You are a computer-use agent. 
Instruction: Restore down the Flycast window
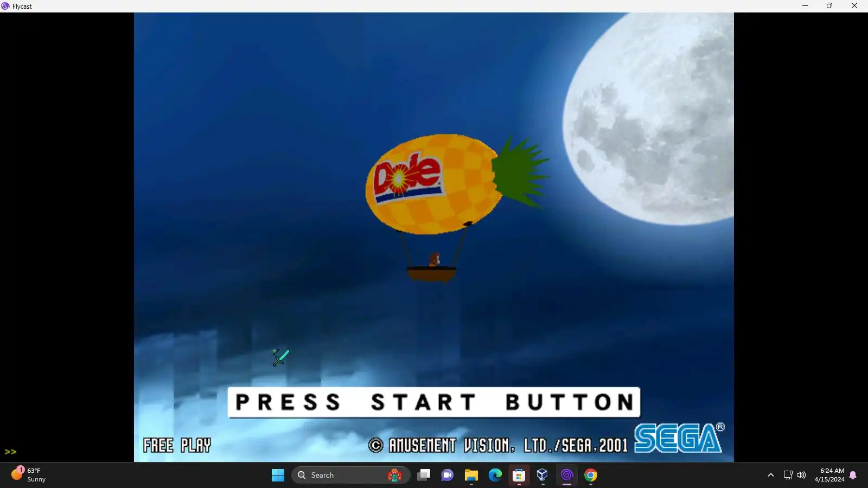(x=829, y=6)
